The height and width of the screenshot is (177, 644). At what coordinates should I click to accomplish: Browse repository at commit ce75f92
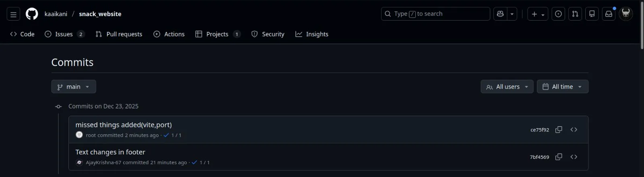pos(574,129)
